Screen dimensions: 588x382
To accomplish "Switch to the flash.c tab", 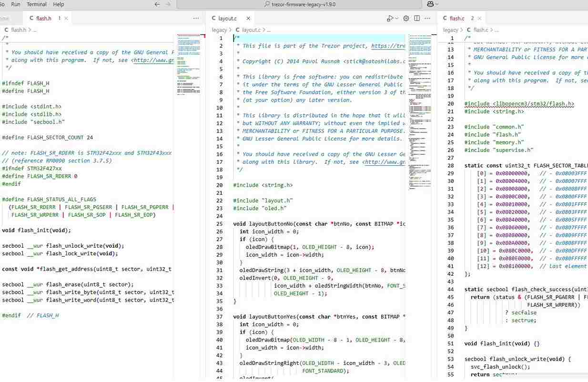I will (x=456, y=19).
